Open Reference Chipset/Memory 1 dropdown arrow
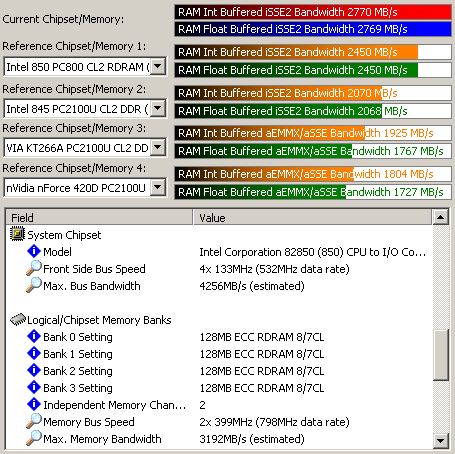455x454 pixels. (x=158, y=66)
